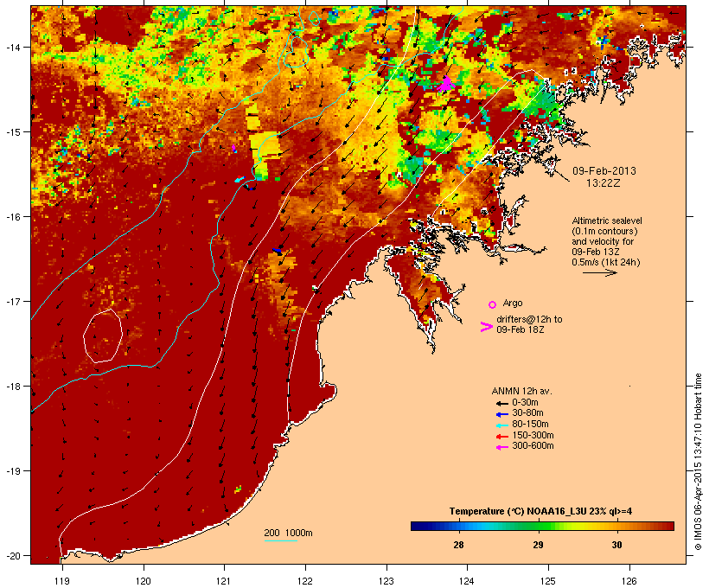Click the colorbar tick label 28

[458, 545]
